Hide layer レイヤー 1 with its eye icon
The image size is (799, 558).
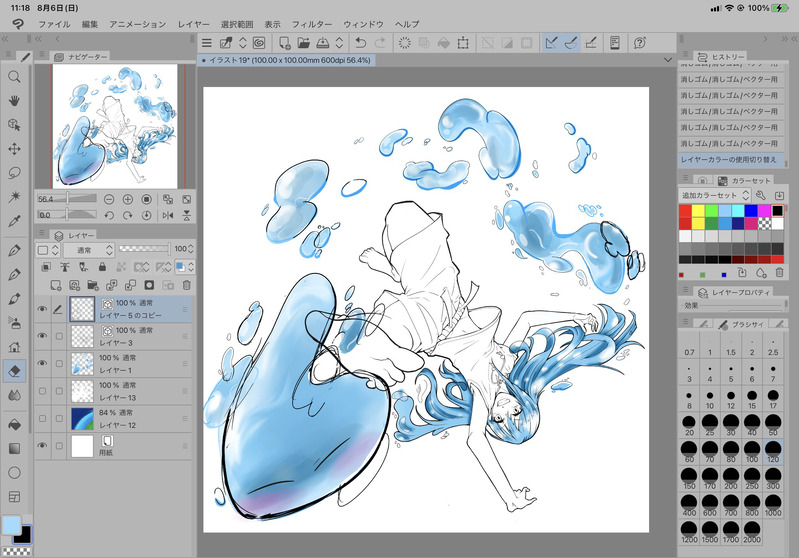pyautogui.click(x=42, y=363)
